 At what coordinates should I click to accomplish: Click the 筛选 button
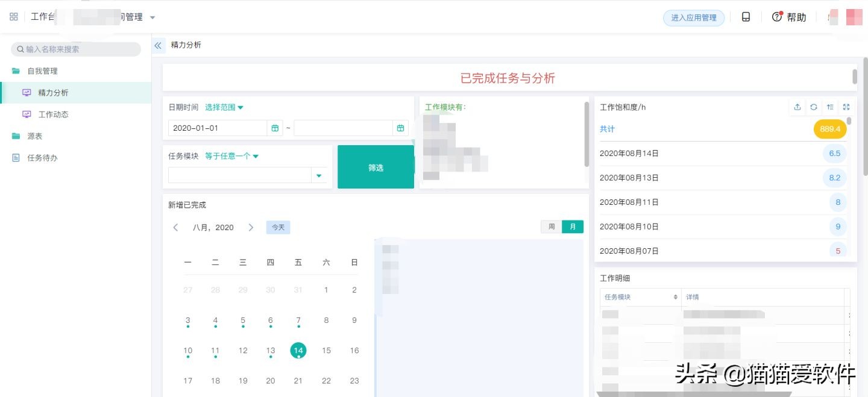tap(376, 168)
